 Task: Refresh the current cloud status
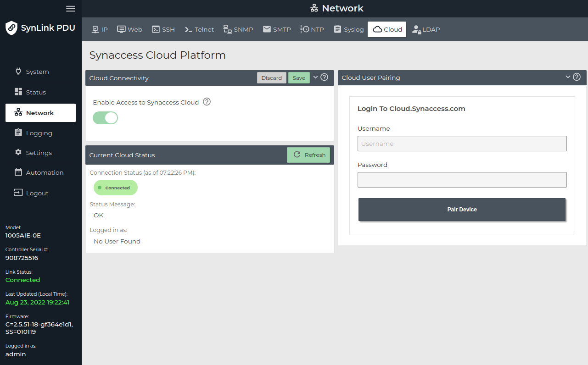point(308,155)
